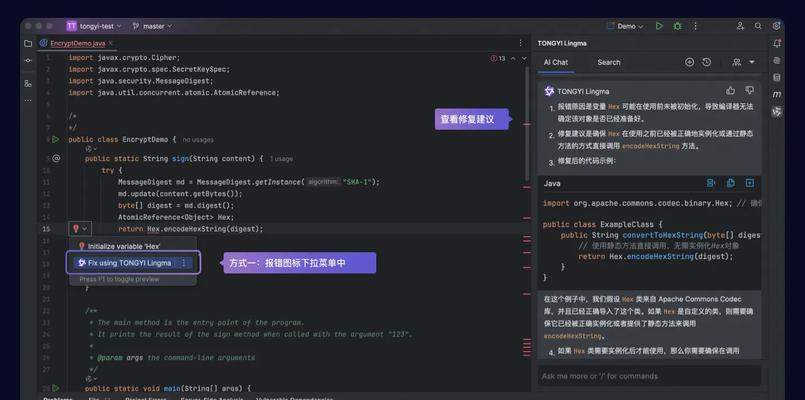Expand the Lingma account dropdown arrow
The width and height of the screenshot is (805, 400).
coord(752,62)
